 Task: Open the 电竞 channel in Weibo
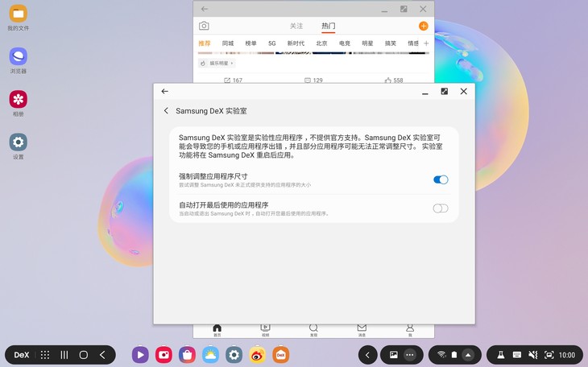345,43
